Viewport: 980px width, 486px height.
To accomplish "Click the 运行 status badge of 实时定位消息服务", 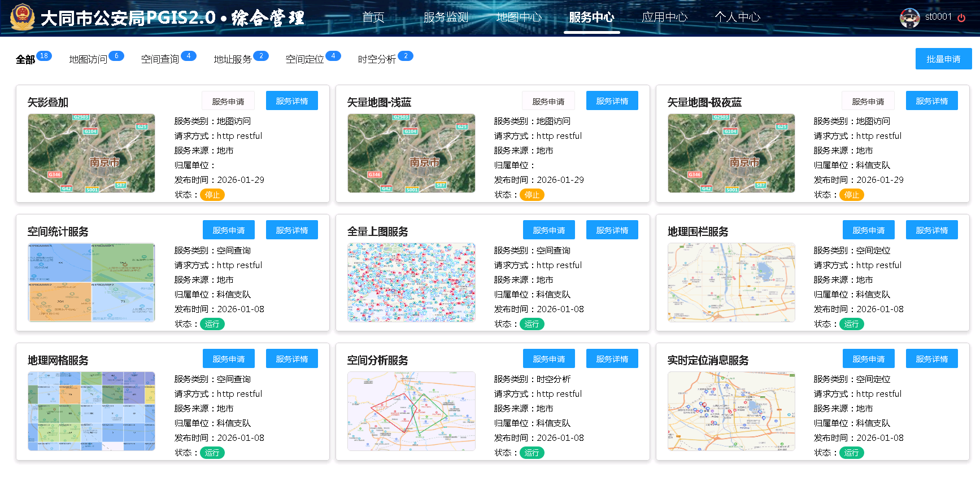I will [852, 453].
